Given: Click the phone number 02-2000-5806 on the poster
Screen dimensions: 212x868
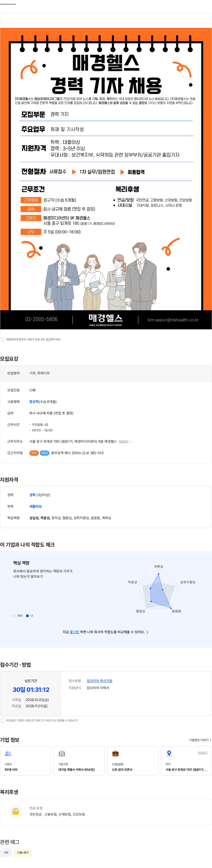Looking at the screenshot, I should (41, 319).
